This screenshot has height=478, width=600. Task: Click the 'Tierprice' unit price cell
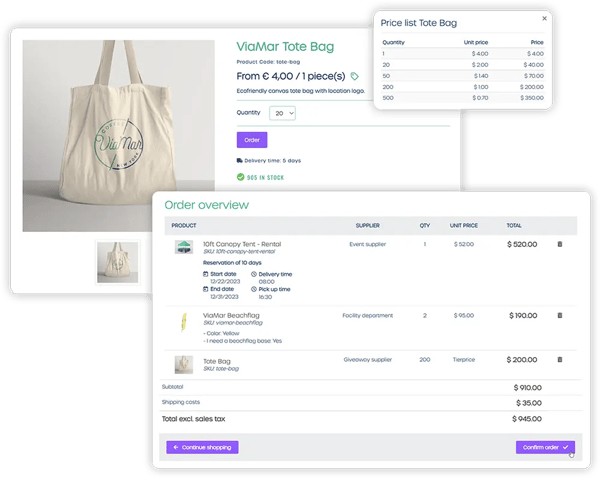pos(464,359)
